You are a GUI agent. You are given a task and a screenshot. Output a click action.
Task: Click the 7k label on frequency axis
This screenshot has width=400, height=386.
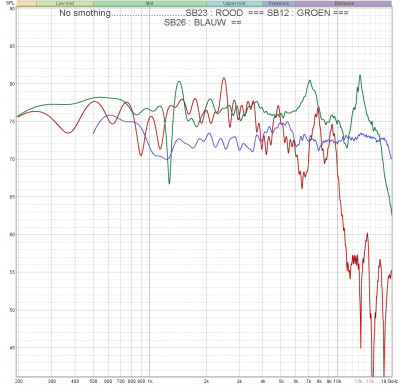click(309, 381)
